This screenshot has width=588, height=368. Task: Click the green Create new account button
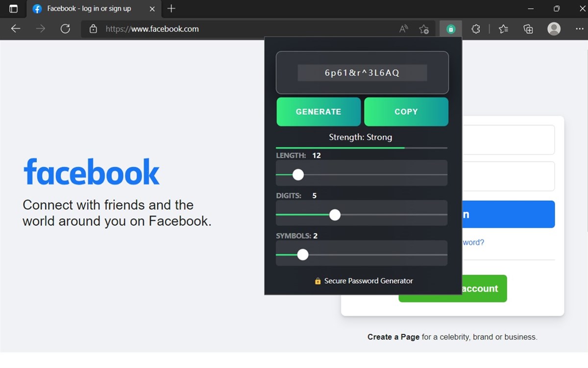(x=484, y=289)
